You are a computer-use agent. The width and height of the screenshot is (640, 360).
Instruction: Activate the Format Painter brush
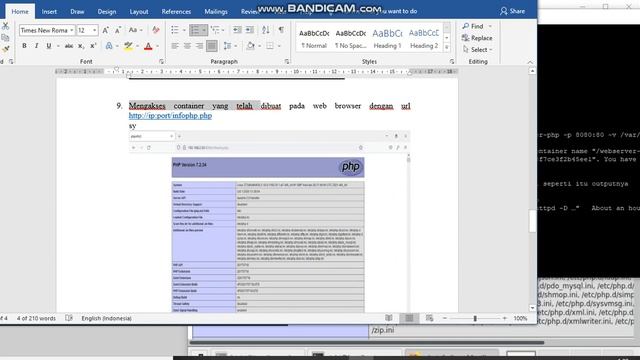[5, 49]
